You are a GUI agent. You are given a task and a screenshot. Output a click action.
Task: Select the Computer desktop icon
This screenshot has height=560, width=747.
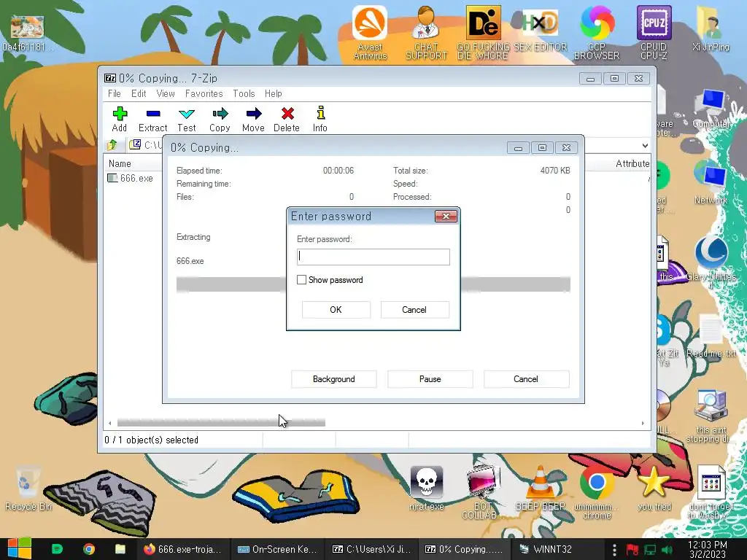711,109
